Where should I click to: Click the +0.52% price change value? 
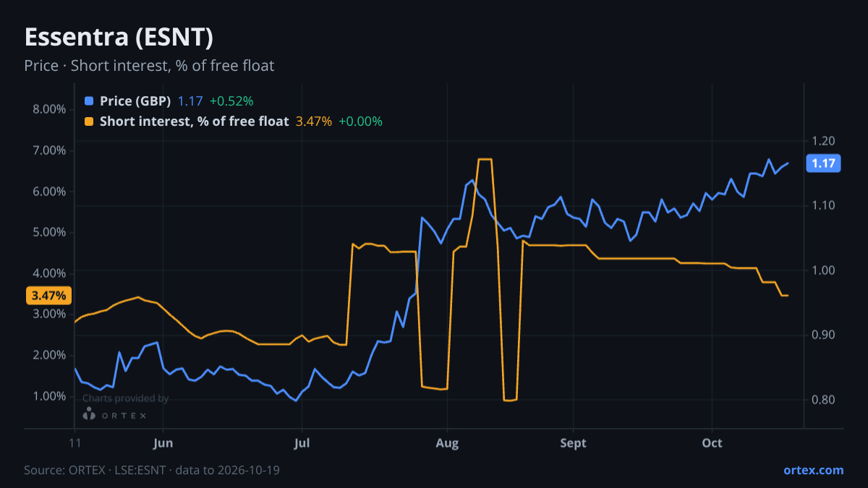[231, 101]
